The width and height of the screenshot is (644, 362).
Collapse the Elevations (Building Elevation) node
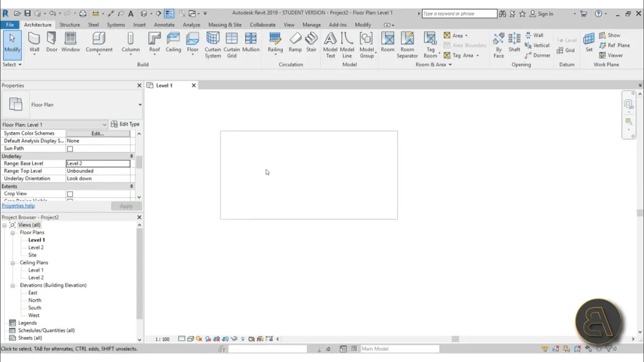13,286
